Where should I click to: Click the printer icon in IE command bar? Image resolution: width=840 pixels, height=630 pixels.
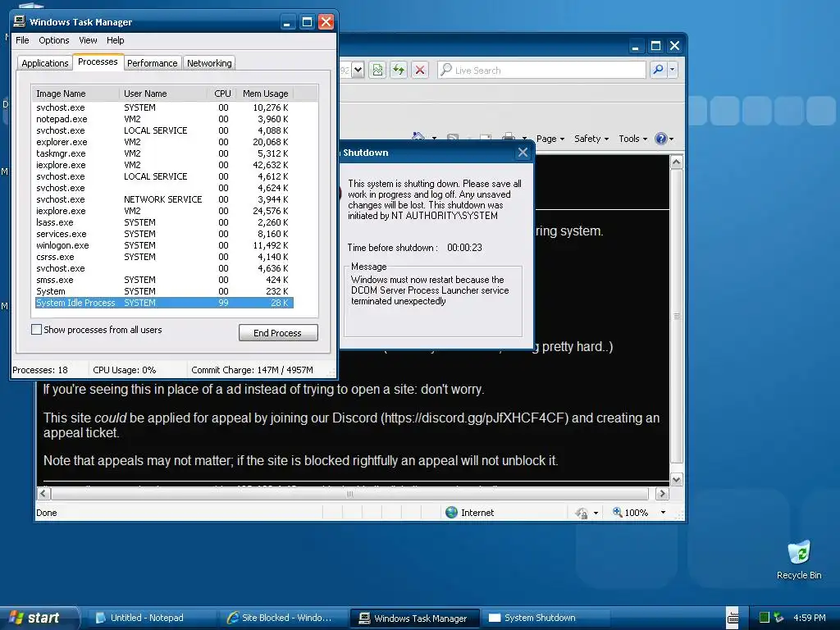509,138
